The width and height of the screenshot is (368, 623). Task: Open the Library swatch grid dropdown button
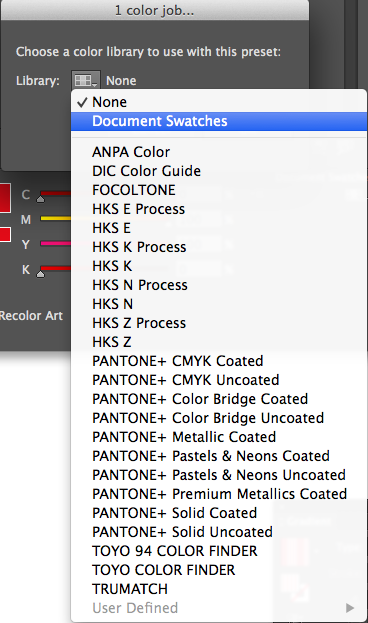(x=85, y=80)
